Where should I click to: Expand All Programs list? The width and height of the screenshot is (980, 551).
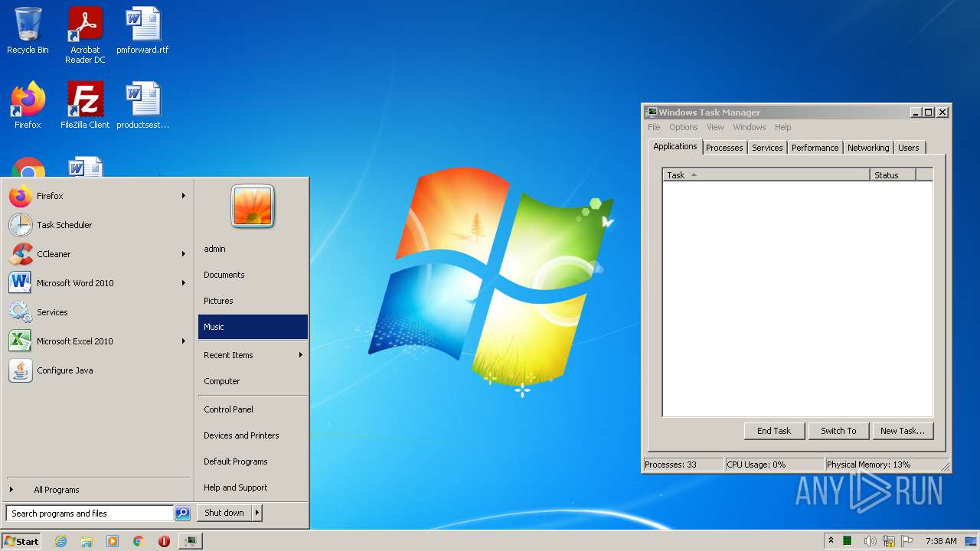(97, 490)
